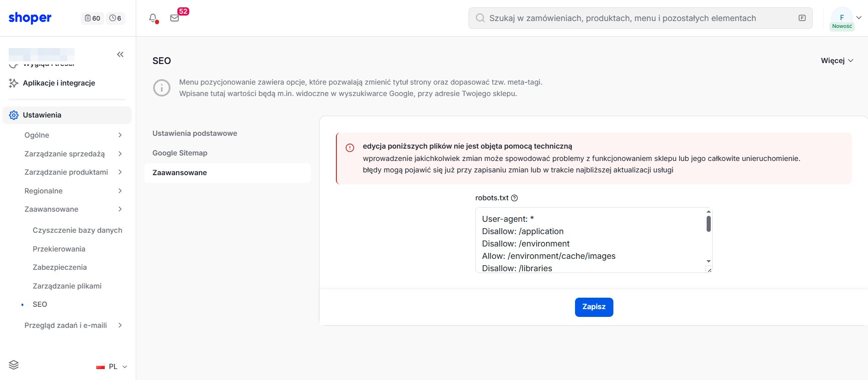868x380 pixels.
Task: Select the Ustawienia menu item
Action: pos(67,115)
